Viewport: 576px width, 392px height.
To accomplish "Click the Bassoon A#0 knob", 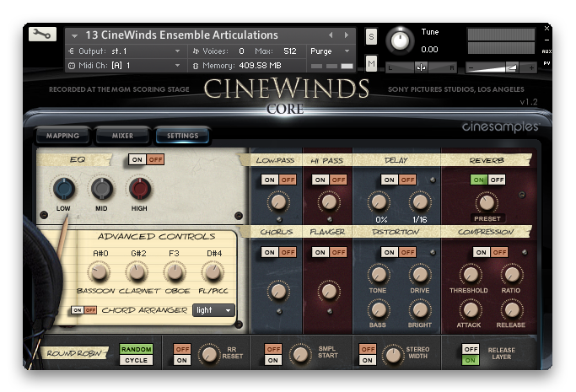I will (99, 272).
